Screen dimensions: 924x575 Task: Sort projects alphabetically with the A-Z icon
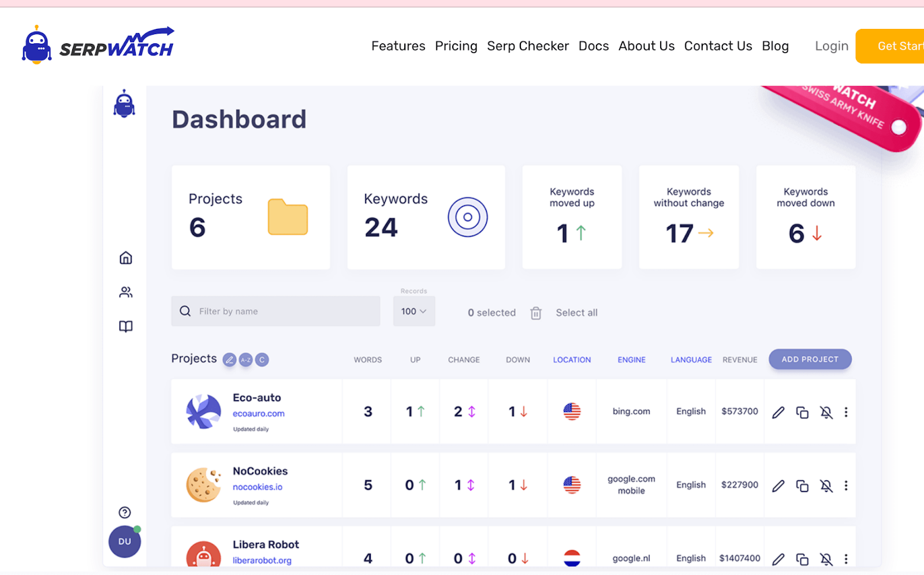[245, 359]
